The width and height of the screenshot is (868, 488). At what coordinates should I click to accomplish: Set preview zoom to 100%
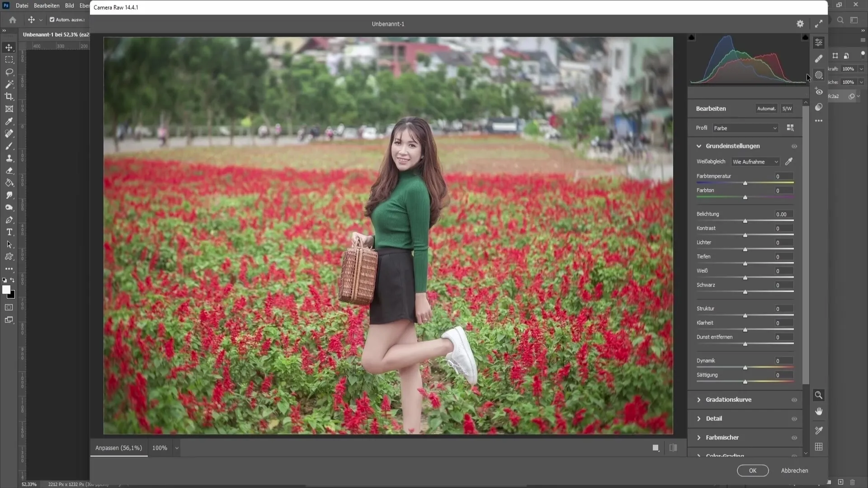160,448
